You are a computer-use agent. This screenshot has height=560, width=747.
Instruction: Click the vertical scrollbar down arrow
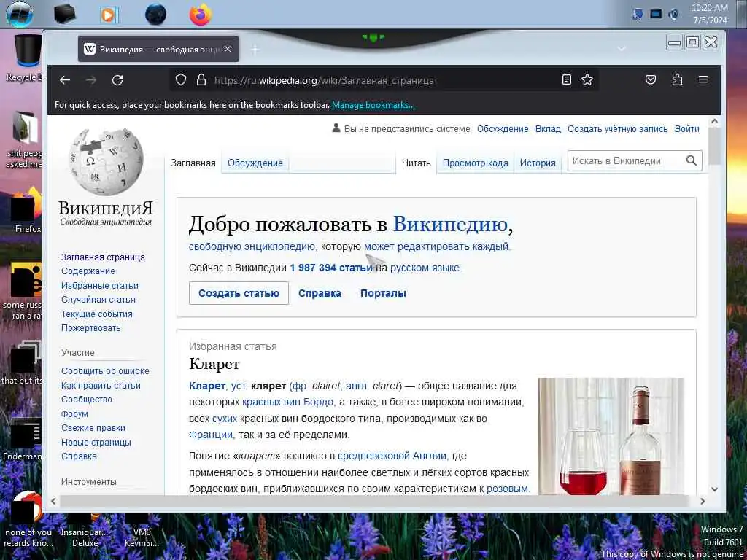(714, 489)
